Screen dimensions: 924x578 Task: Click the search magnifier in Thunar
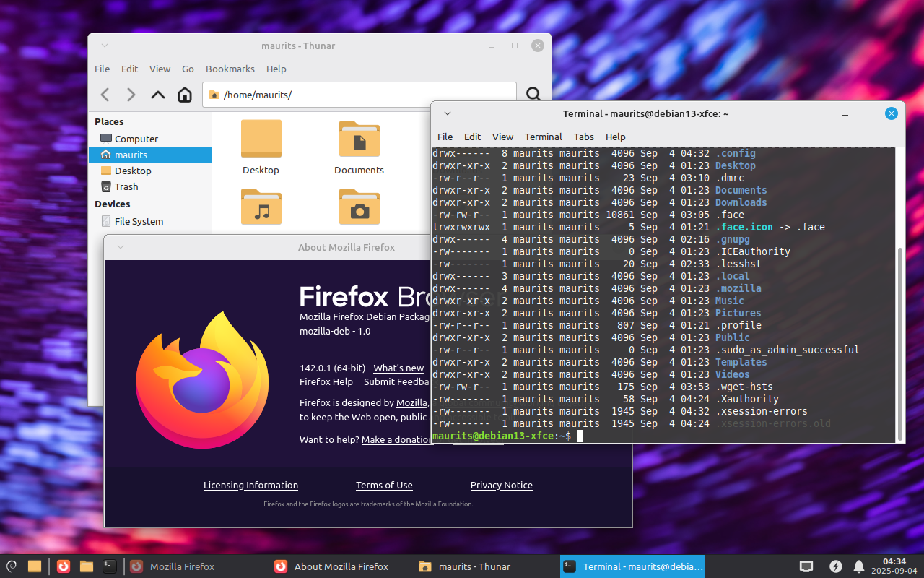tap(533, 95)
